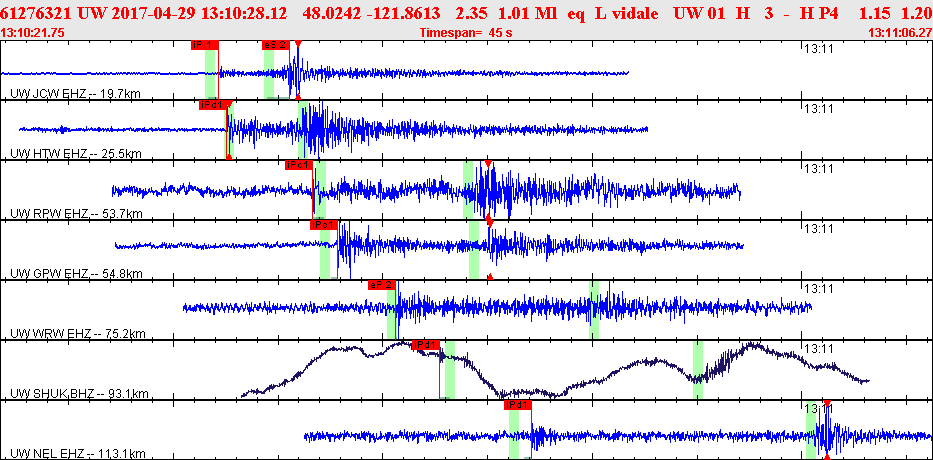
Task: Click event ID 61276321 in header
Action: point(37,13)
